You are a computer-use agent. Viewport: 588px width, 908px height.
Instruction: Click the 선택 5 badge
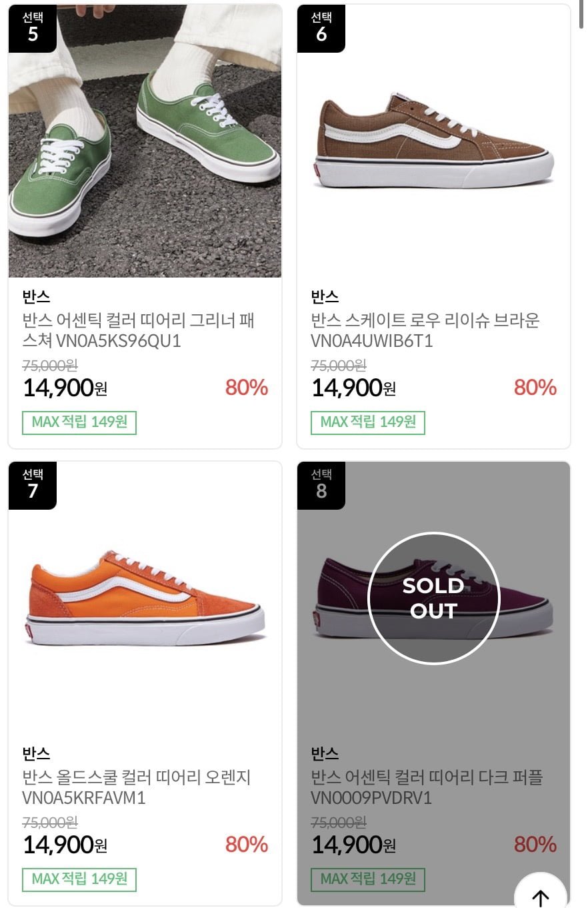[33, 28]
